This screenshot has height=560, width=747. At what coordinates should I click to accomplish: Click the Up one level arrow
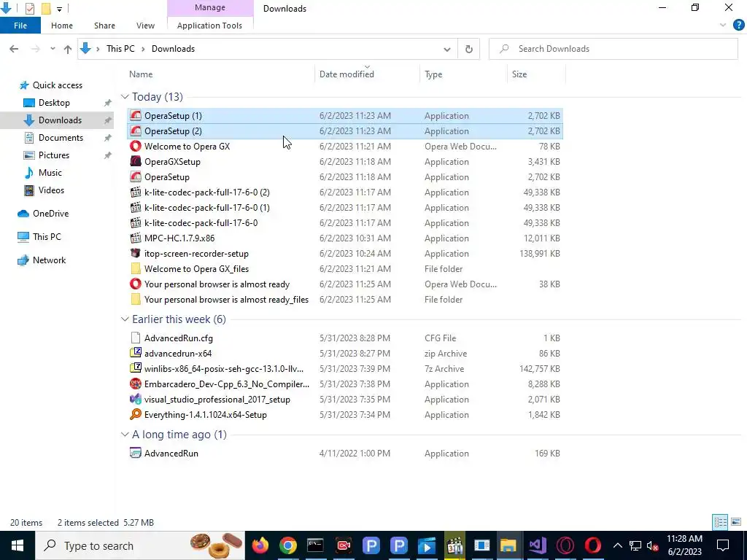tap(68, 49)
